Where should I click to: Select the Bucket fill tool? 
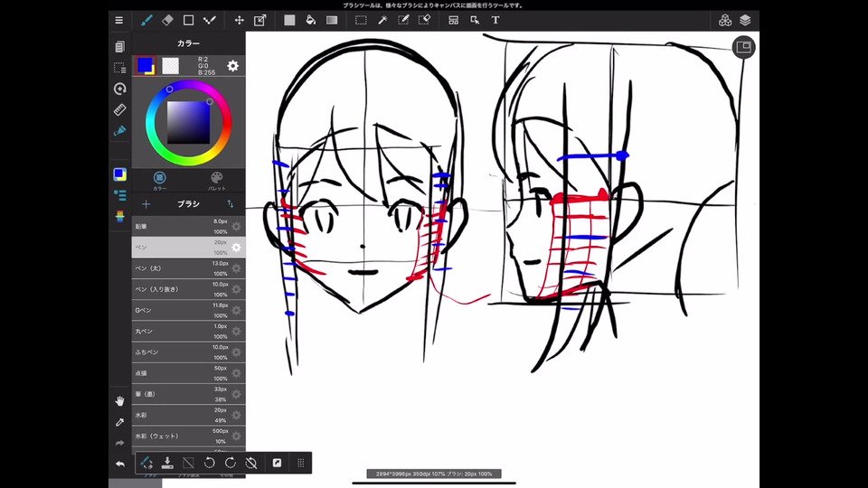click(310, 20)
